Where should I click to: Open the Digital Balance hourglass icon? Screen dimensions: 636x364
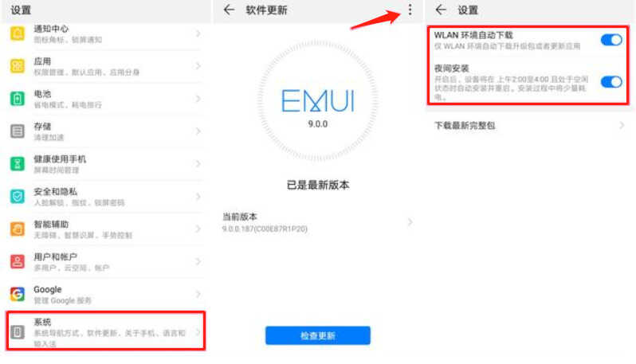(x=18, y=164)
